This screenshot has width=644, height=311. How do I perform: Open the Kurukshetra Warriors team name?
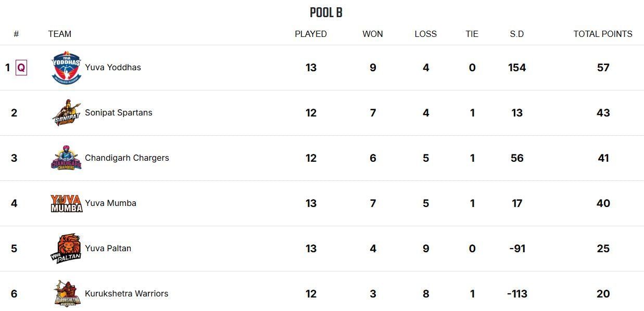click(x=127, y=294)
